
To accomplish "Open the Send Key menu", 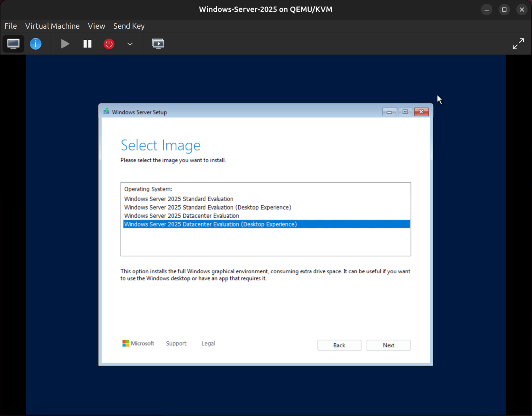I will click(129, 26).
